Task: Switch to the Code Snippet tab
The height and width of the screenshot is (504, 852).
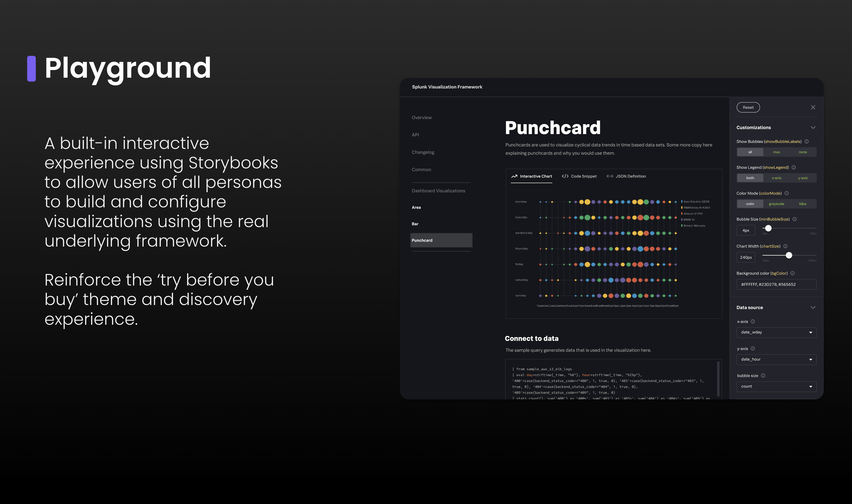Action: 579,176
